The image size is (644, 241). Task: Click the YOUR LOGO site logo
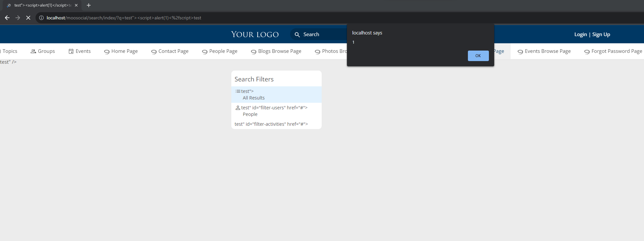pyautogui.click(x=255, y=34)
